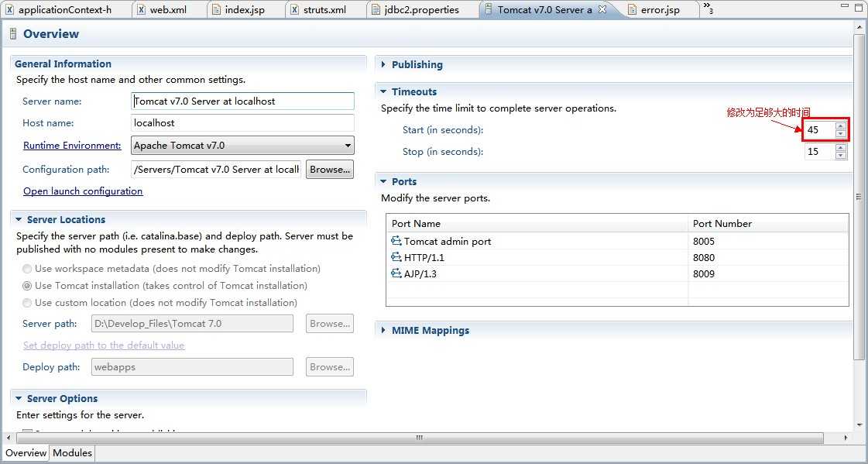This screenshot has width=868, height=464.
Task: Switch to the Modules bottom tab
Action: [72, 453]
